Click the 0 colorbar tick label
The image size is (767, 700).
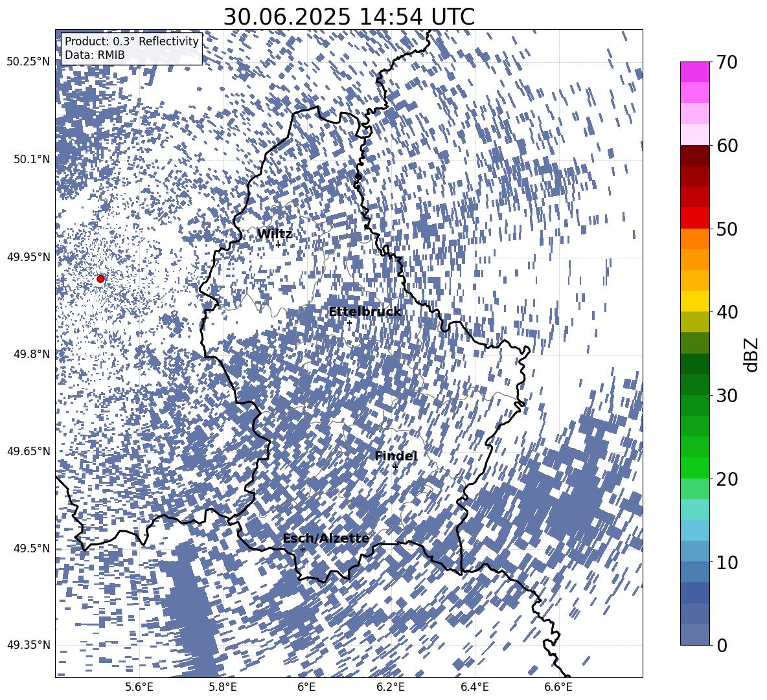722,645
